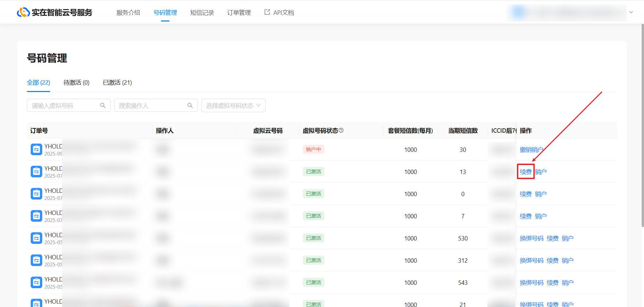This screenshot has width=644, height=307.
Task: Expand the 选择虚拟号码状态 dropdown
Action: click(x=233, y=105)
